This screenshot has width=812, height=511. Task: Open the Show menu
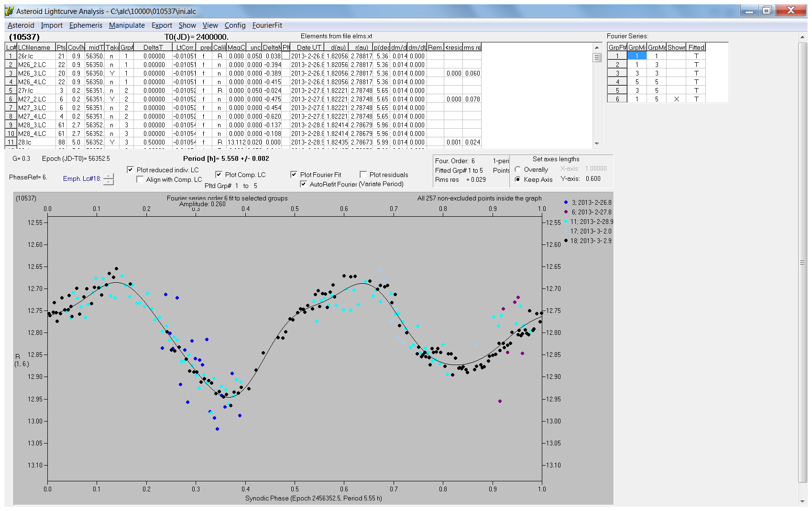click(x=187, y=25)
